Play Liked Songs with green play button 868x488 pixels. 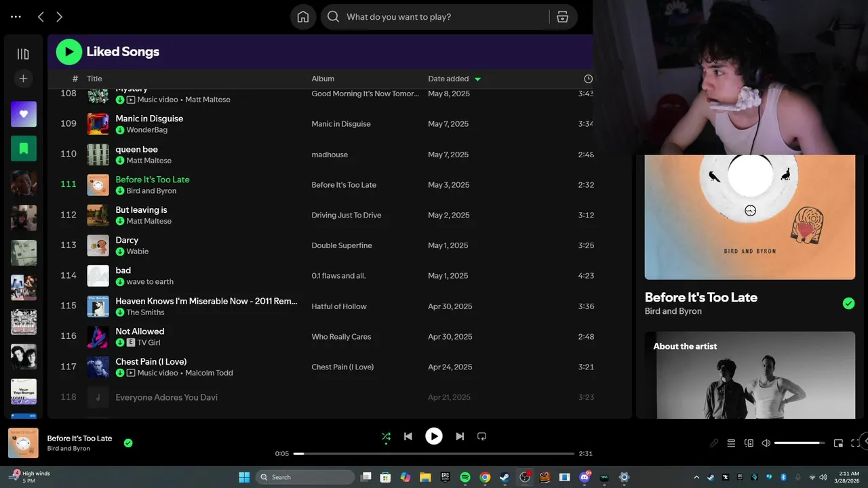point(68,52)
